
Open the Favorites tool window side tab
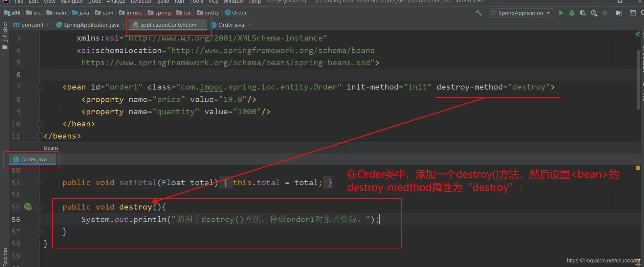(5, 257)
